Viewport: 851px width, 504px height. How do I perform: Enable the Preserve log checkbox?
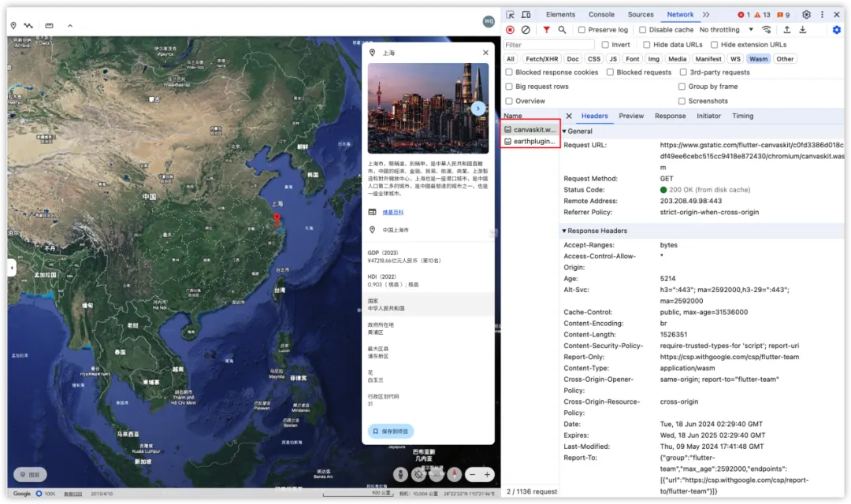coord(582,30)
